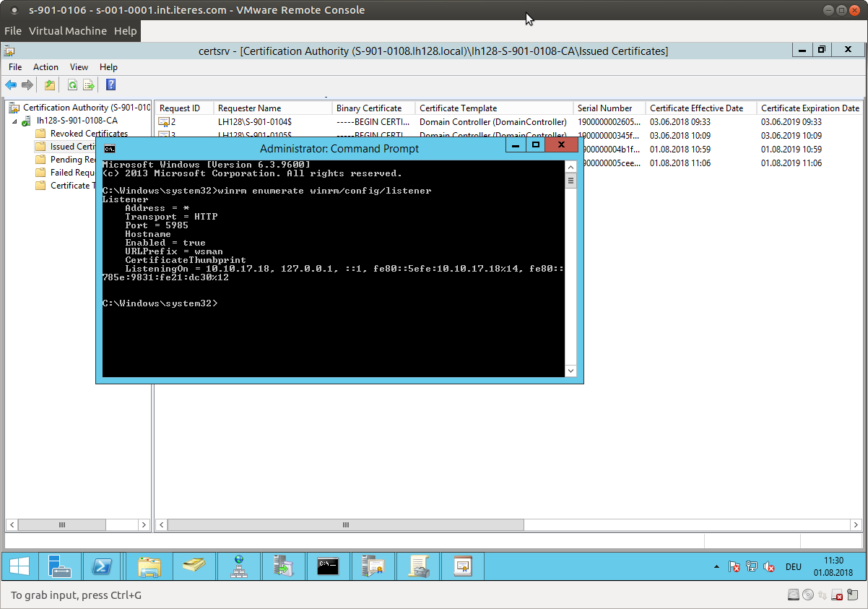868x609 pixels.
Task: Open the VMware Help menu
Action: click(125, 31)
